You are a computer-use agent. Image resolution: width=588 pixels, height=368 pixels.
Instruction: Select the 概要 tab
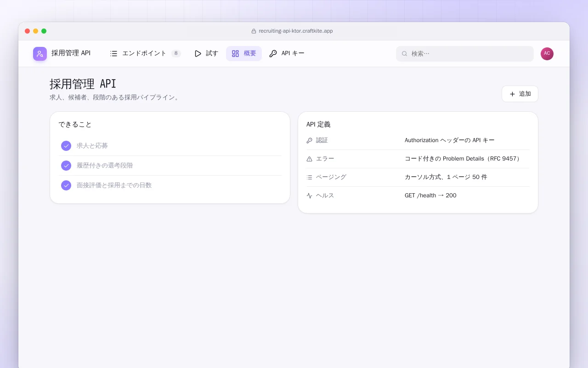point(244,53)
